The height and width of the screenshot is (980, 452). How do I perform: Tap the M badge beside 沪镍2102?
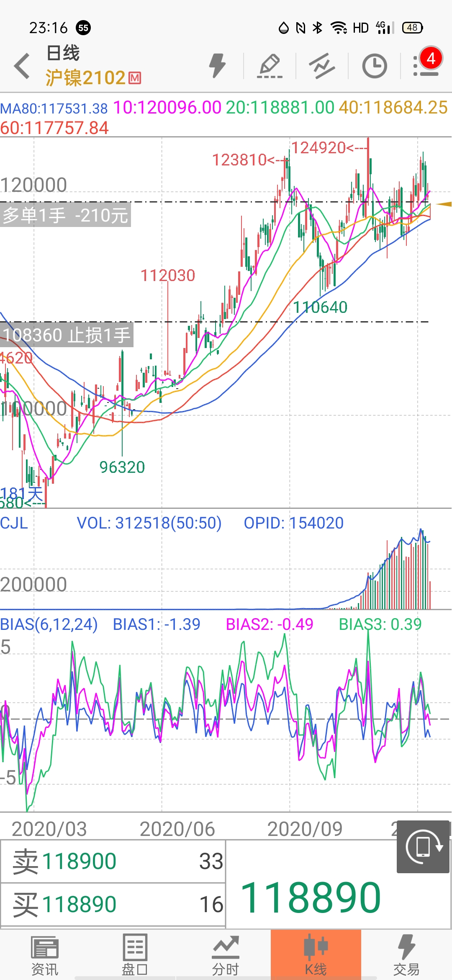tap(134, 78)
